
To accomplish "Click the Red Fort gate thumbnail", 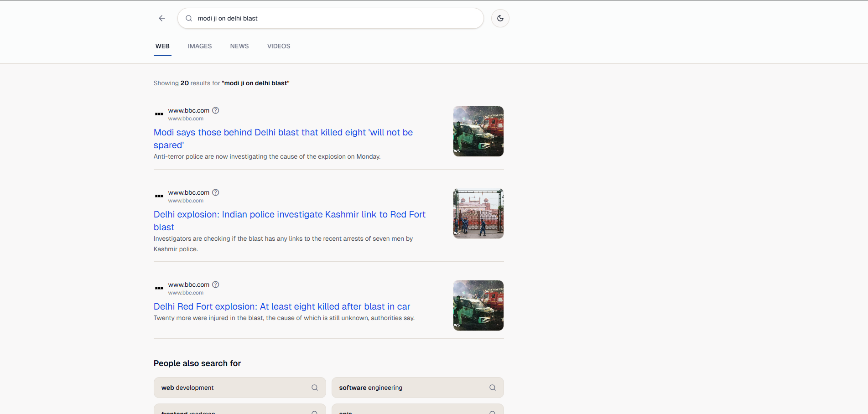I will tap(478, 213).
